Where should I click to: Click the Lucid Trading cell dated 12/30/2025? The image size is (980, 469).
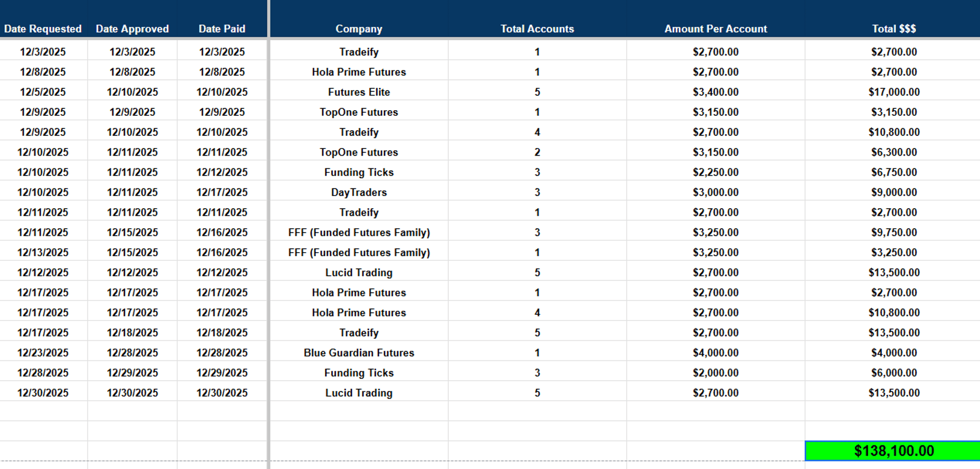tap(359, 393)
